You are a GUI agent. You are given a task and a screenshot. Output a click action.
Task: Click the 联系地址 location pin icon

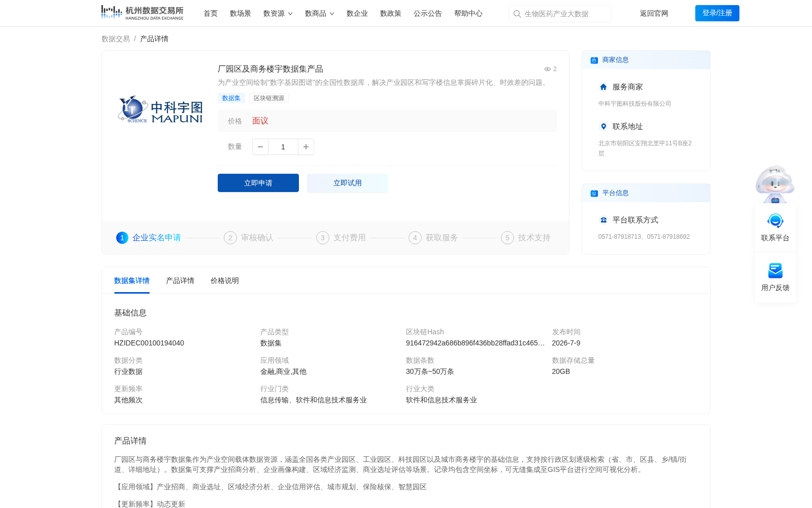click(x=603, y=126)
